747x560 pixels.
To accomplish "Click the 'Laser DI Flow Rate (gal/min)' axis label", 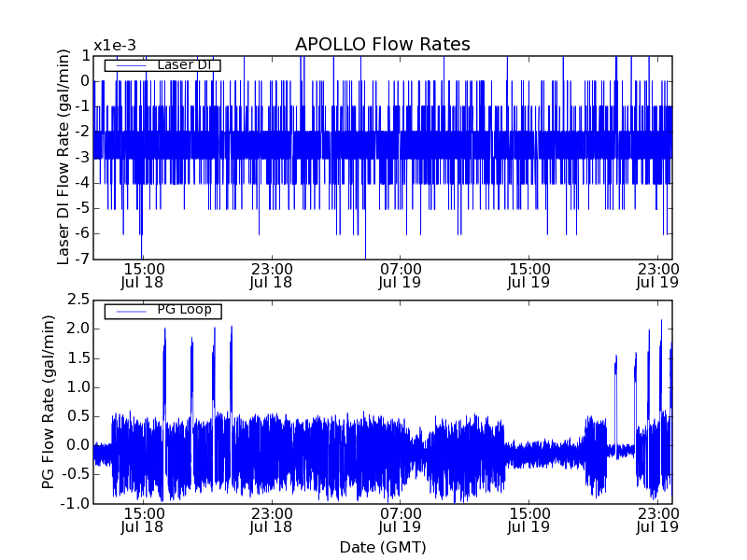I will point(63,157).
